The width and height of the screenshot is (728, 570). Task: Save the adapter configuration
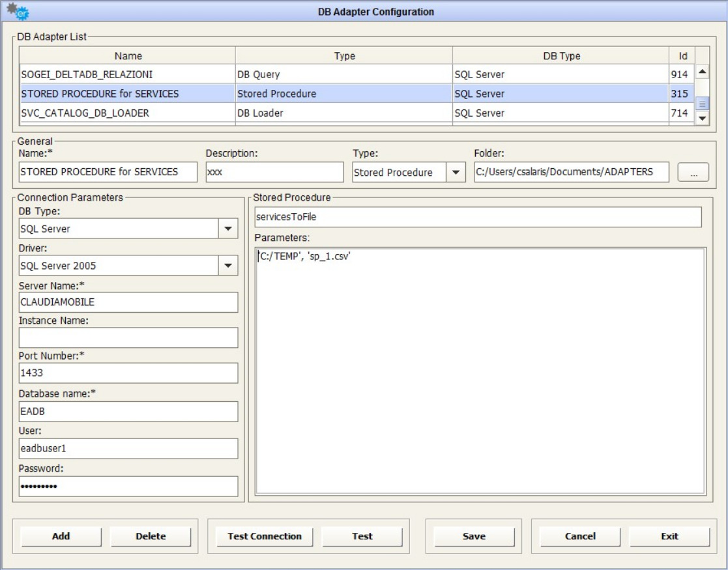click(x=474, y=536)
